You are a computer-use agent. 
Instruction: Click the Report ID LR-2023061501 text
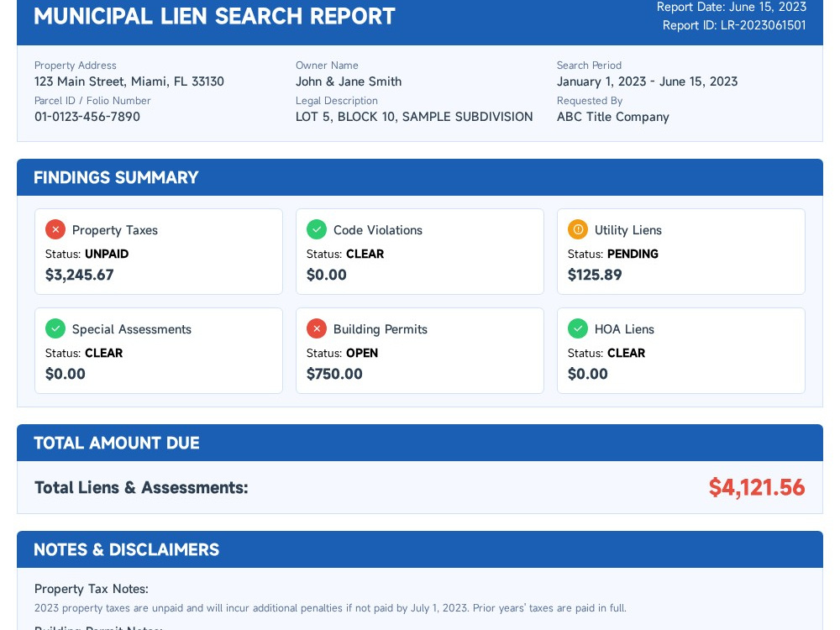pos(734,25)
